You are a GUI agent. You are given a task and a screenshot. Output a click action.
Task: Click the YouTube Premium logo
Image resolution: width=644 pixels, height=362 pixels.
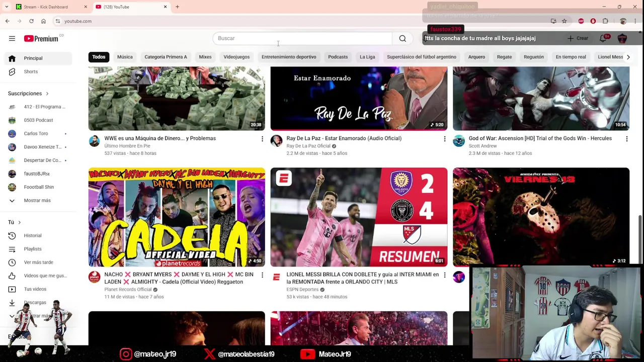click(x=41, y=38)
